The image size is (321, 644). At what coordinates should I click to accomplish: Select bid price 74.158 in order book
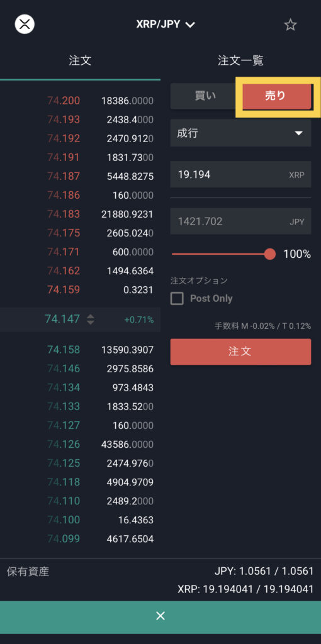pyautogui.click(x=64, y=350)
